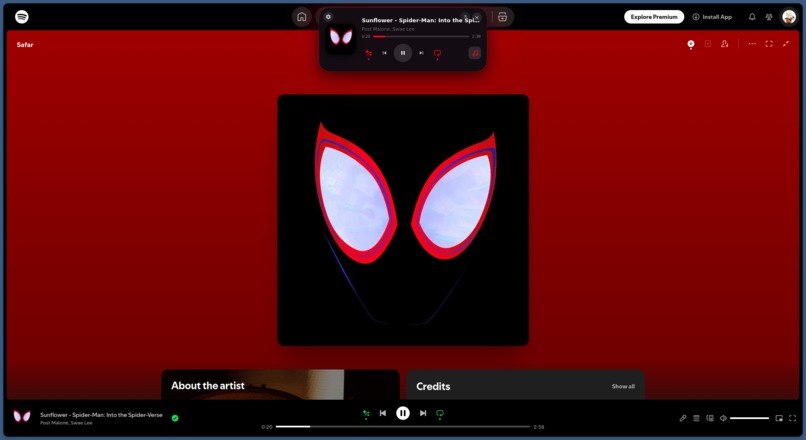This screenshot has height=440, width=806.
Task: Go to previous track in the bottom player
Action: (x=383, y=413)
